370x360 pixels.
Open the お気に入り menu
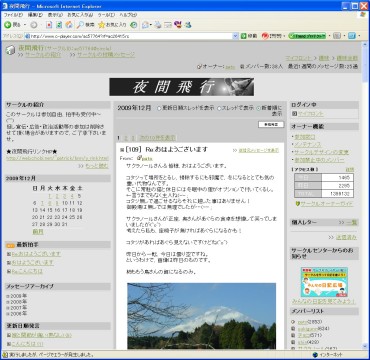[x=80, y=15]
